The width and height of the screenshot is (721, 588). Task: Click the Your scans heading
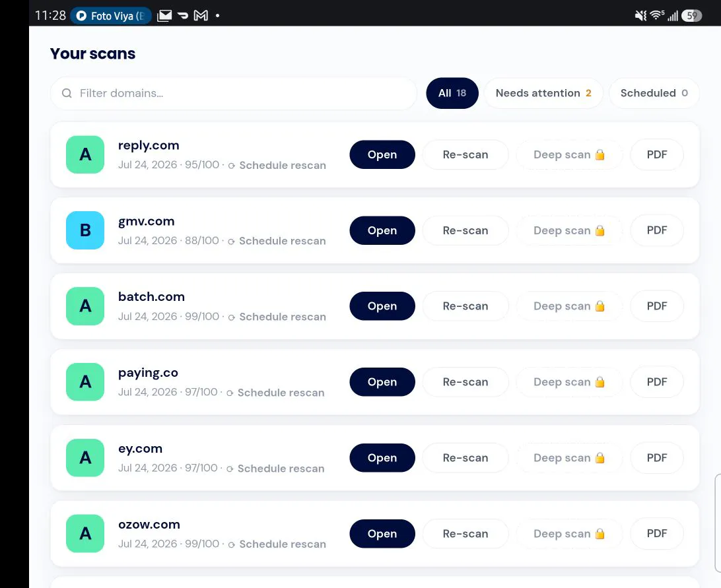pyautogui.click(x=92, y=54)
